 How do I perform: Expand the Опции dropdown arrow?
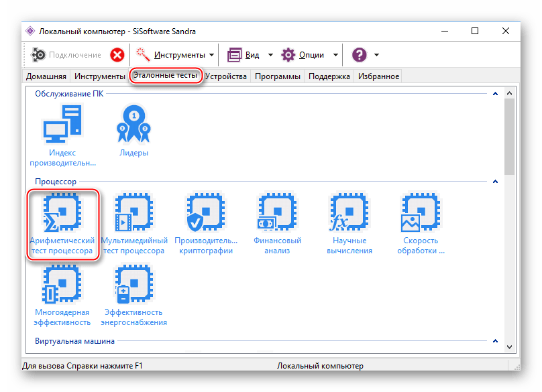tap(334, 54)
